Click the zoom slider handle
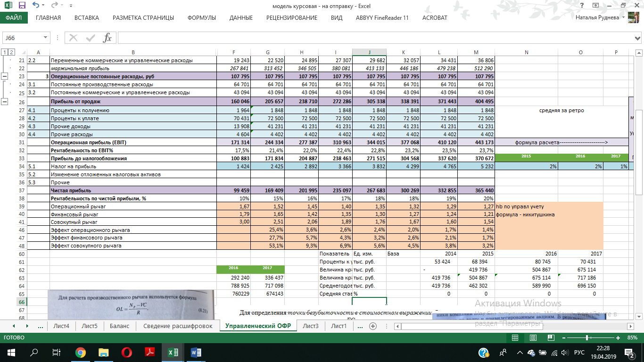 (586, 337)
